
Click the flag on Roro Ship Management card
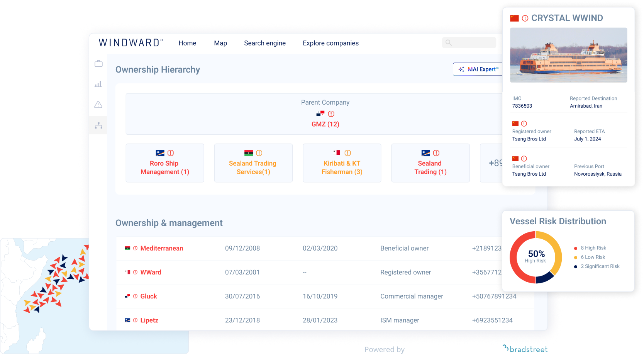pos(160,153)
